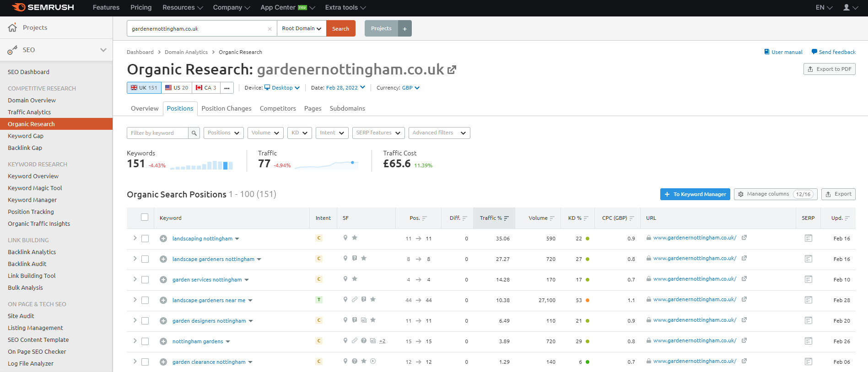Switch to the Overview tab
868x372 pixels.
(145, 108)
